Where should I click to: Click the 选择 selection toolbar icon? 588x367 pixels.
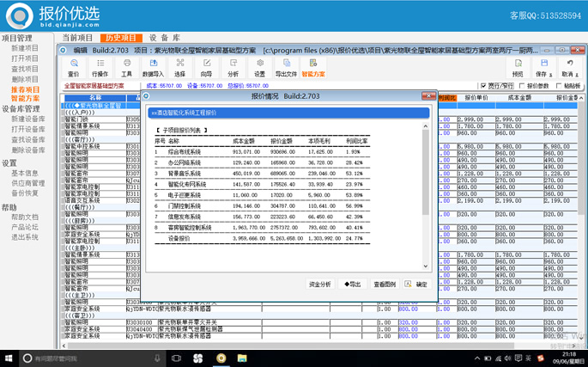click(180, 68)
